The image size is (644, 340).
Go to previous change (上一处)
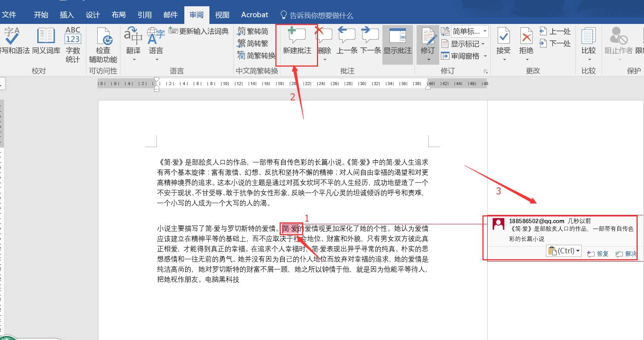(555, 31)
